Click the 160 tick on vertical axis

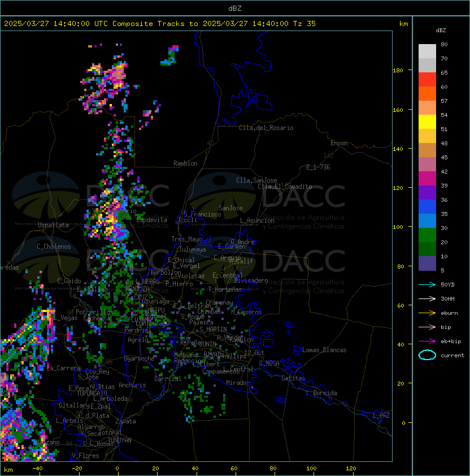(x=398, y=110)
